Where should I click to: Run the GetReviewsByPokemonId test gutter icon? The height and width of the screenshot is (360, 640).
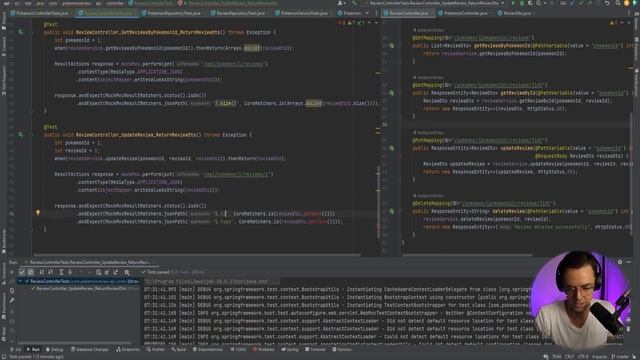(20, 32)
